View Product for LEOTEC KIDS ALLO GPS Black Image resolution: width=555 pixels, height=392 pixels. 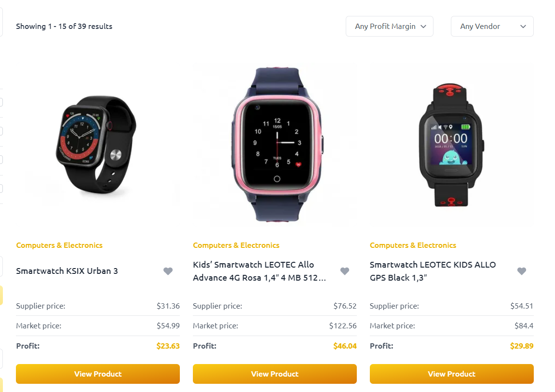tap(452, 374)
